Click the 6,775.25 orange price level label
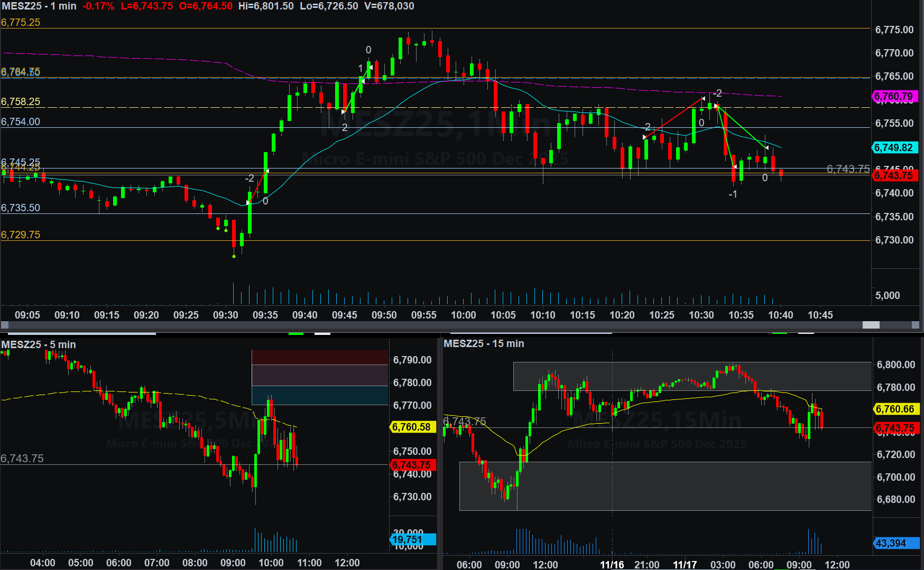The width and height of the screenshot is (924, 570). point(21,22)
